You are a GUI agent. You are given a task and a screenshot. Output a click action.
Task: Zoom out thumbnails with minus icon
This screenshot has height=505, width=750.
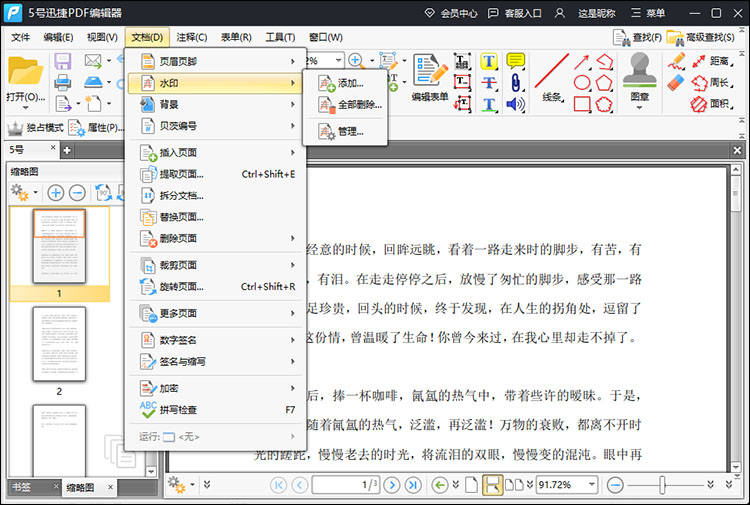point(77,193)
